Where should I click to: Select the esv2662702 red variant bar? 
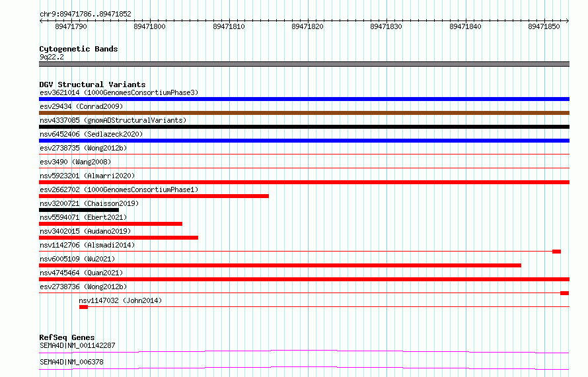(x=154, y=196)
